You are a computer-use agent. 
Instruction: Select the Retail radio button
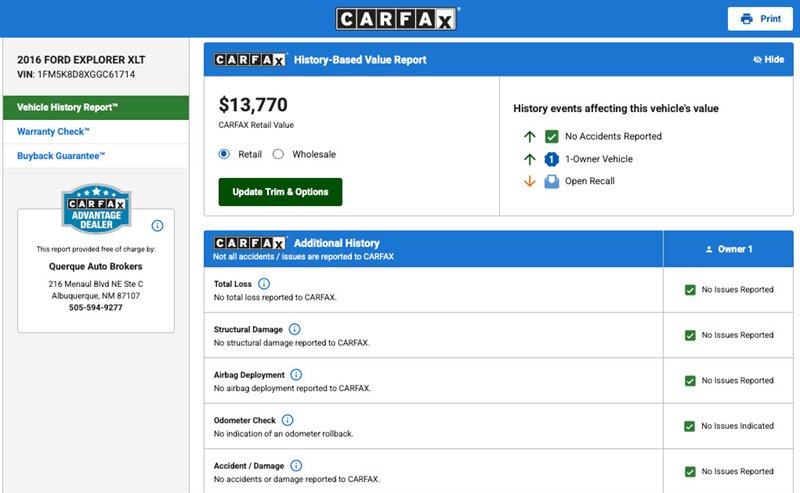click(x=224, y=154)
